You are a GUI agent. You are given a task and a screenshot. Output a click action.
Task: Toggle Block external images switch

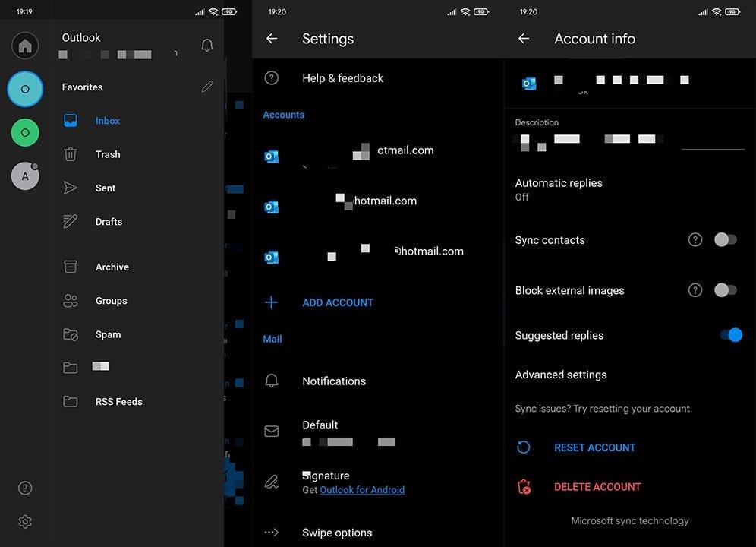pyautogui.click(x=726, y=290)
